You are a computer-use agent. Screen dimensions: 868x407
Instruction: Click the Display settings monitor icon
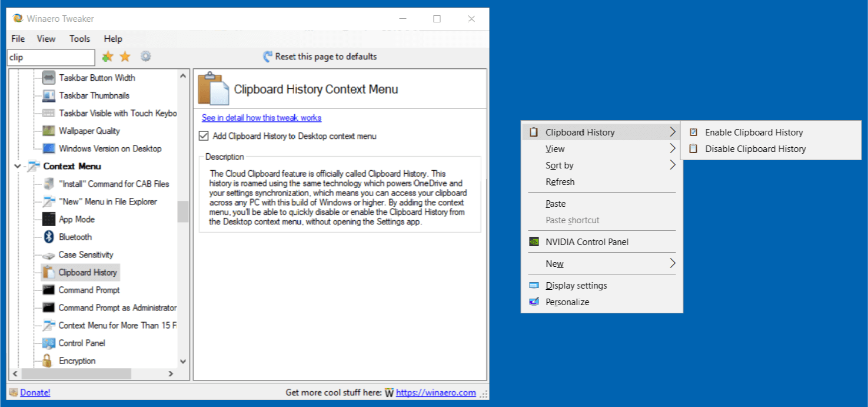pyautogui.click(x=534, y=286)
